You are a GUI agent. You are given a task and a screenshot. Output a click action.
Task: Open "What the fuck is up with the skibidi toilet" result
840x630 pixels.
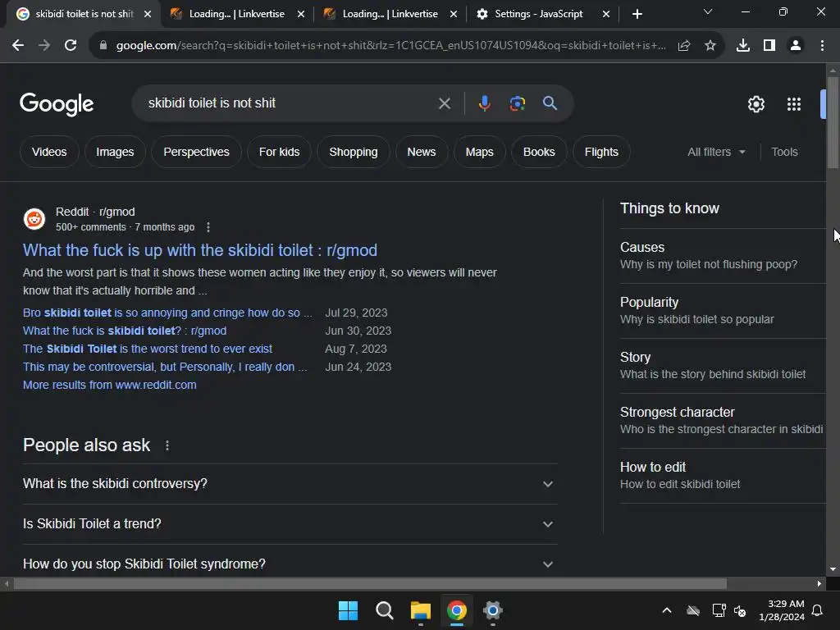[200, 250]
